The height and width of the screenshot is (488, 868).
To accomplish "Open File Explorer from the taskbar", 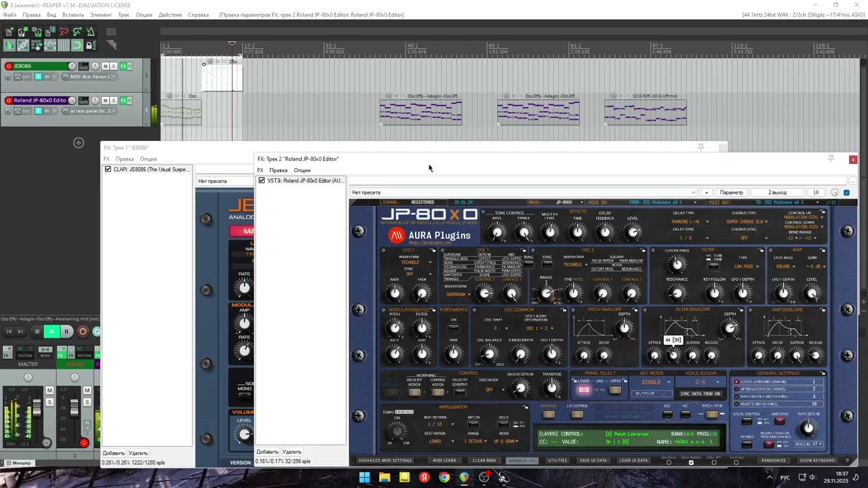I will tap(384, 477).
